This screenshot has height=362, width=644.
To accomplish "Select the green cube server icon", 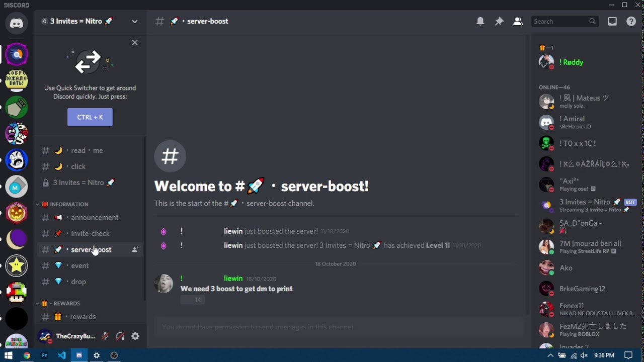I will [17, 107].
